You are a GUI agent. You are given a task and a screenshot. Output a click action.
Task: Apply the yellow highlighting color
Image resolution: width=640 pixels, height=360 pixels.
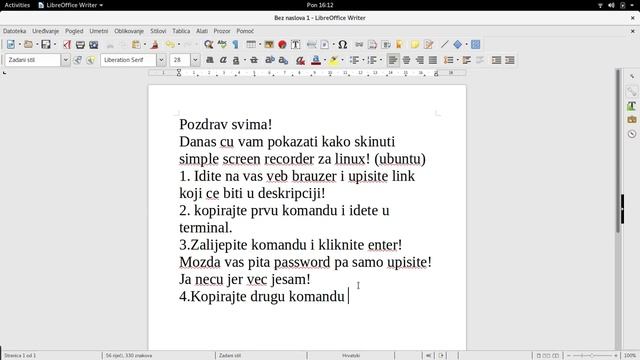[x=333, y=60]
